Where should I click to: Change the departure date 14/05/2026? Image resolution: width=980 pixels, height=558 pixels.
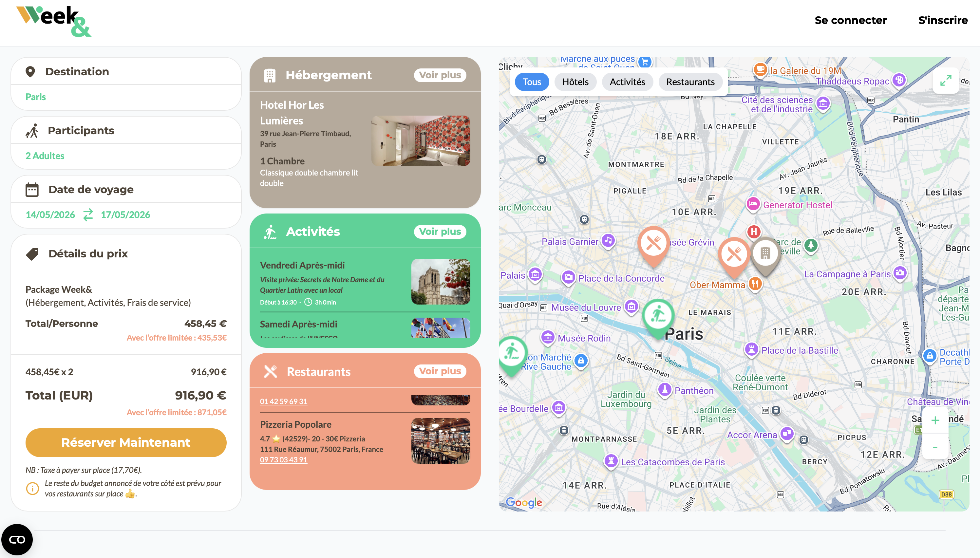(50, 214)
